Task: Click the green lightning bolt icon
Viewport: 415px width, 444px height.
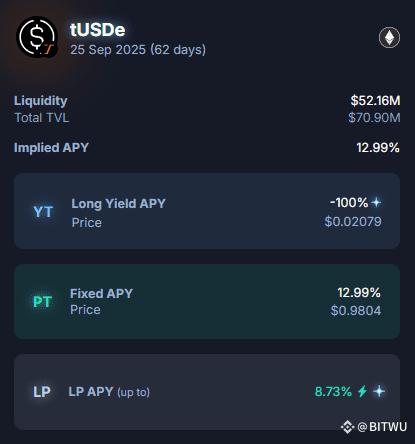Action: [x=362, y=391]
